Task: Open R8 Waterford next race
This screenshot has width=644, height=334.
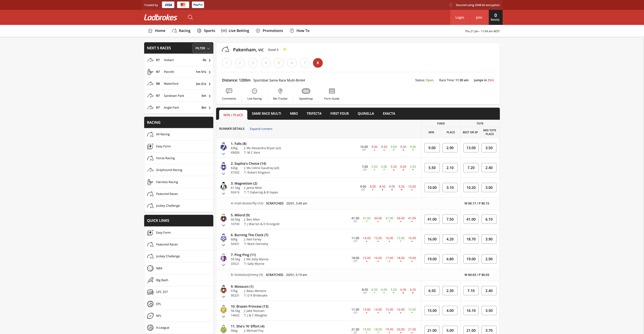Action: point(178,84)
